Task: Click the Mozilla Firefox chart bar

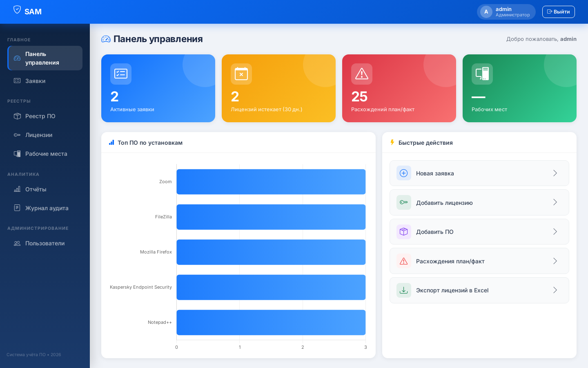Action: (271, 252)
